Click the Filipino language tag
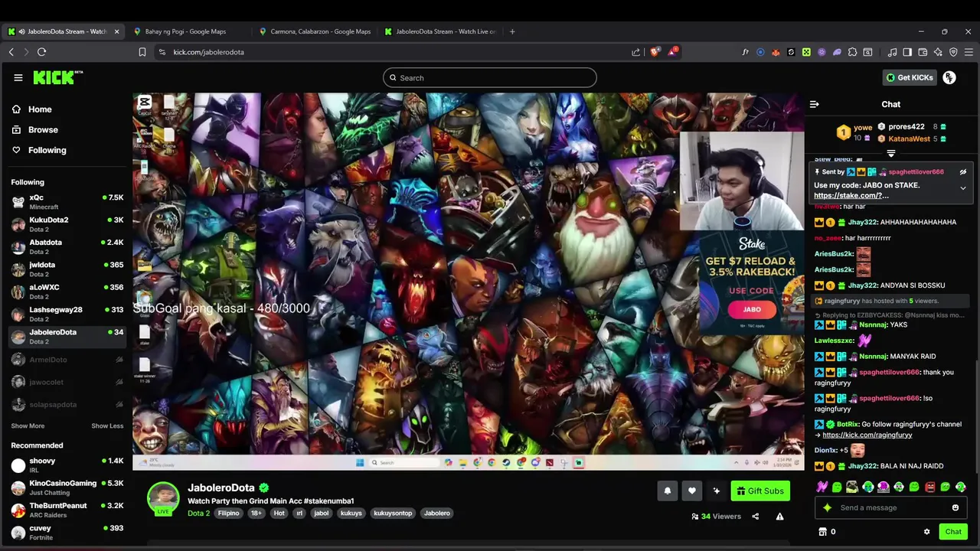Image resolution: width=980 pixels, height=551 pixels. 228,514
